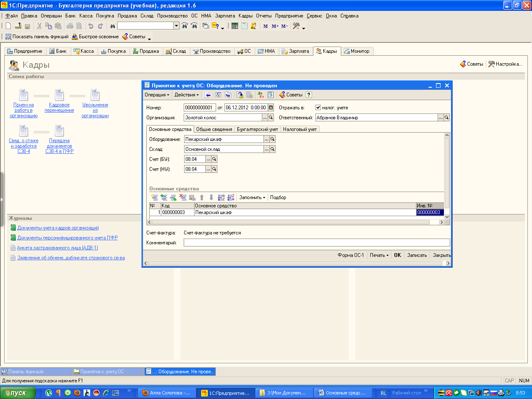The image size is (532, 399).
Task: Open 'Принятие к учету ОС' window tab at bottom
Action: click(107, 372)
